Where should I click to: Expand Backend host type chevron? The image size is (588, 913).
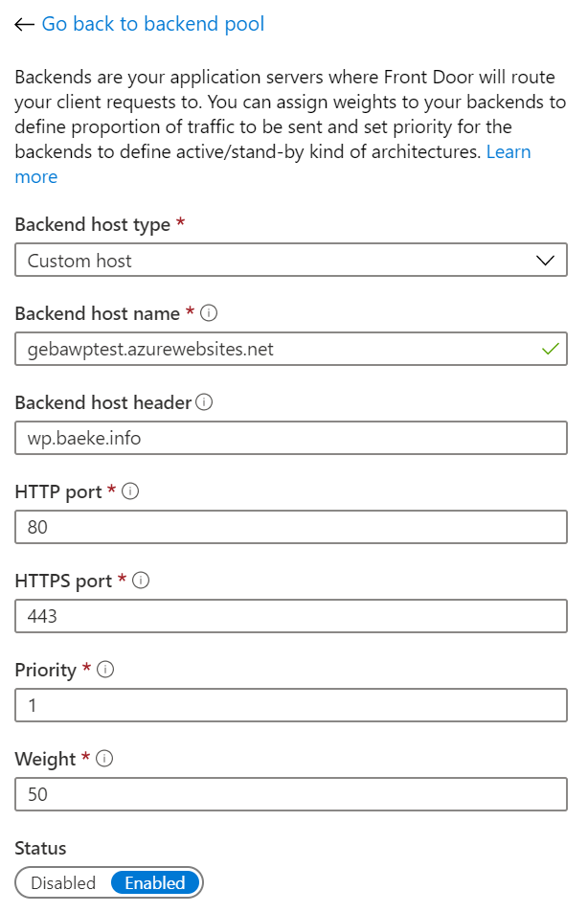tap(546, 261)
